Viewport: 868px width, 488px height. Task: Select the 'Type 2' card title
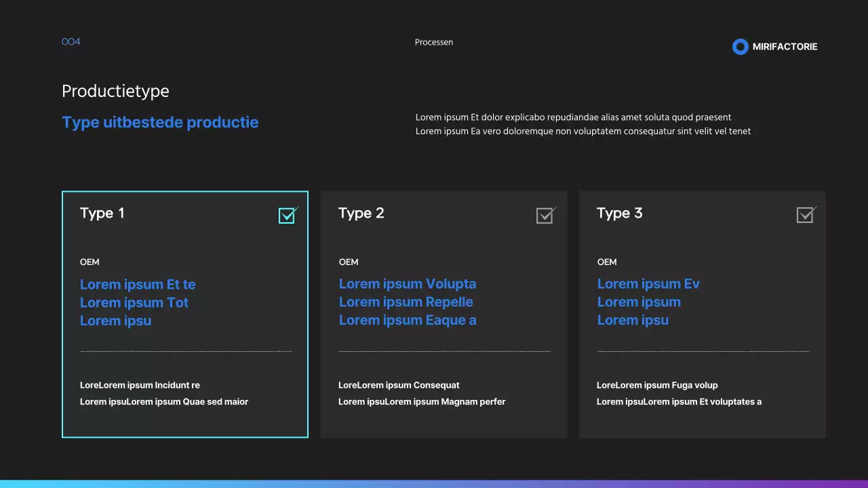tap(361, 213)
